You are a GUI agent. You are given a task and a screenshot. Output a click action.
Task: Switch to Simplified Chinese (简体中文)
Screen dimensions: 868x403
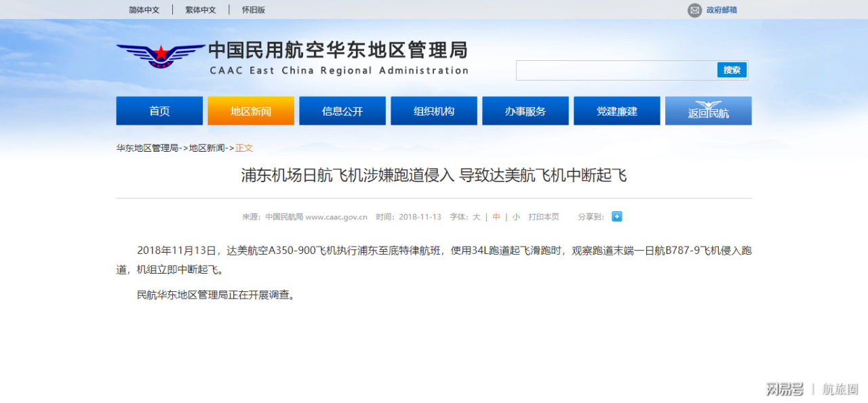pos(144,10)
